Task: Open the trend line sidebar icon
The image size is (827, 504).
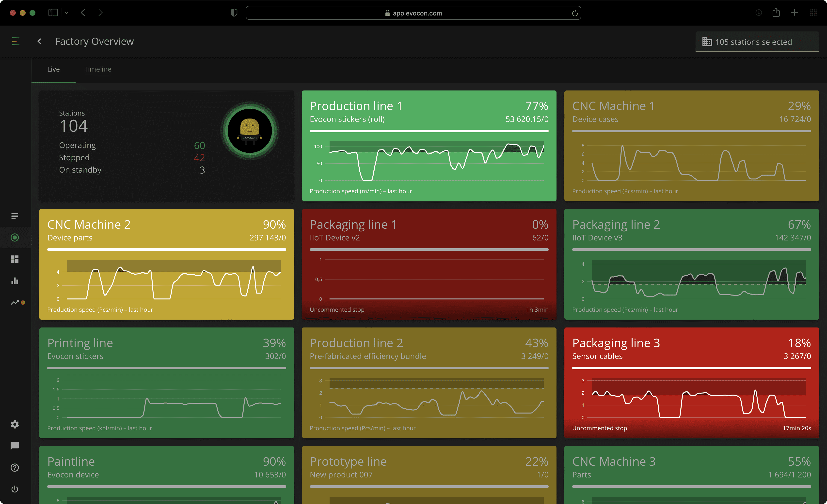Action: [x=15, y=302]
